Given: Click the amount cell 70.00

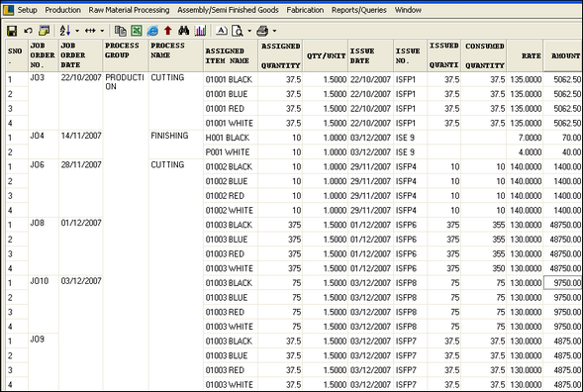Looking at the screenshot, I should pos(563,138).
